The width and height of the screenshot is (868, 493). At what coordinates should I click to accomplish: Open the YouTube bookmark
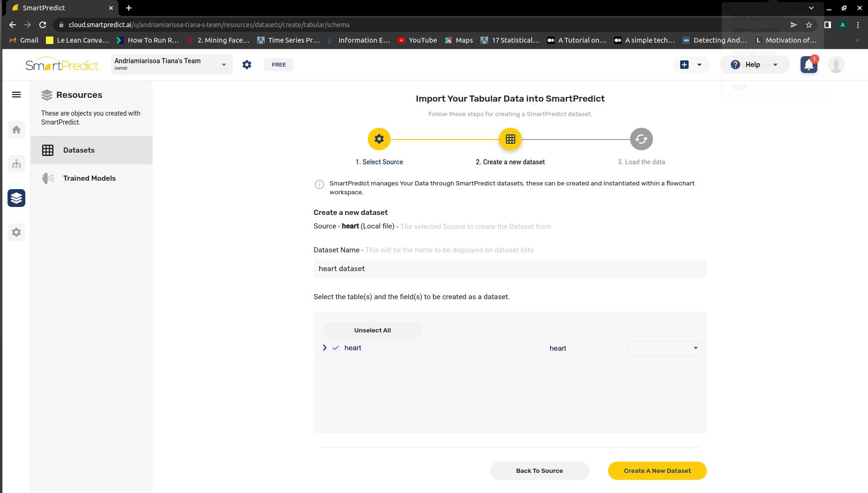tap(417, 40)
